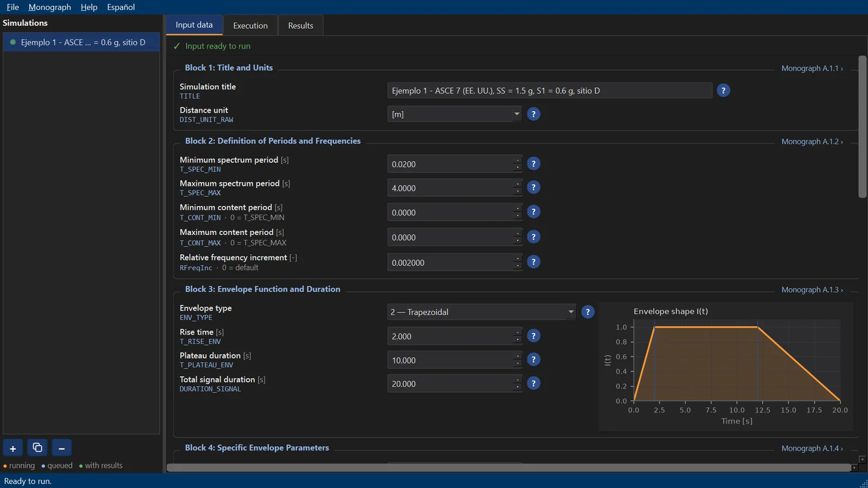868x488 pixels.
Task: Click the Maximum content period field
Action: point(455,237)
